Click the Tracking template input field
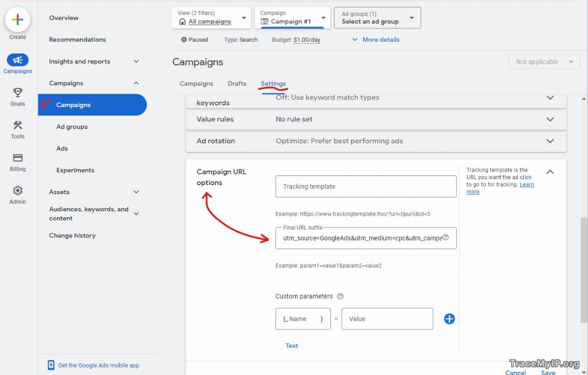The image size is (588, 375). (366, 187)
